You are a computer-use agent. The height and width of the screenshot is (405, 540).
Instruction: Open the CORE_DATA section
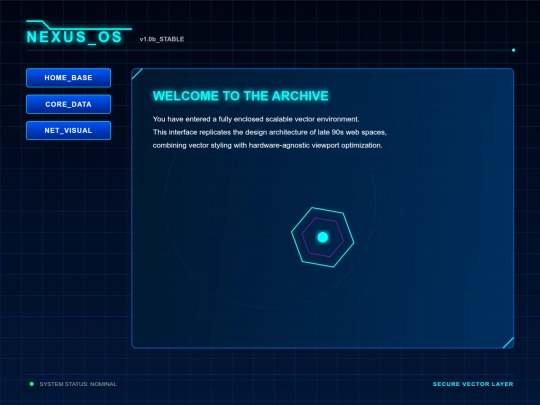[69, 104]
